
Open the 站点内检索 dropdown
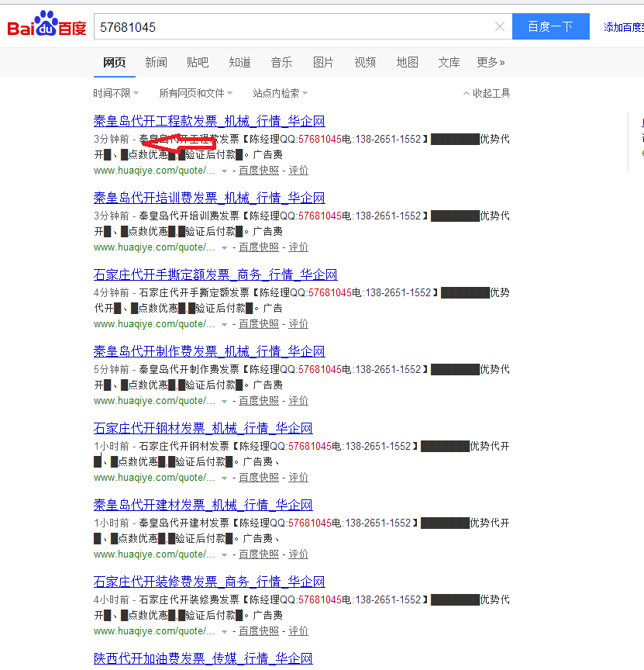click(x=277, y=92)
